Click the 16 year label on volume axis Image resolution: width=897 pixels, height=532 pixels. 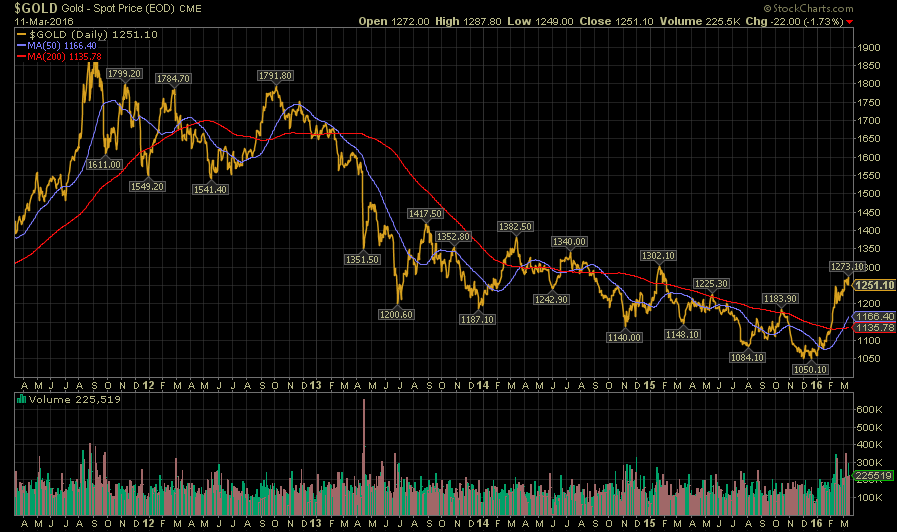816,523
